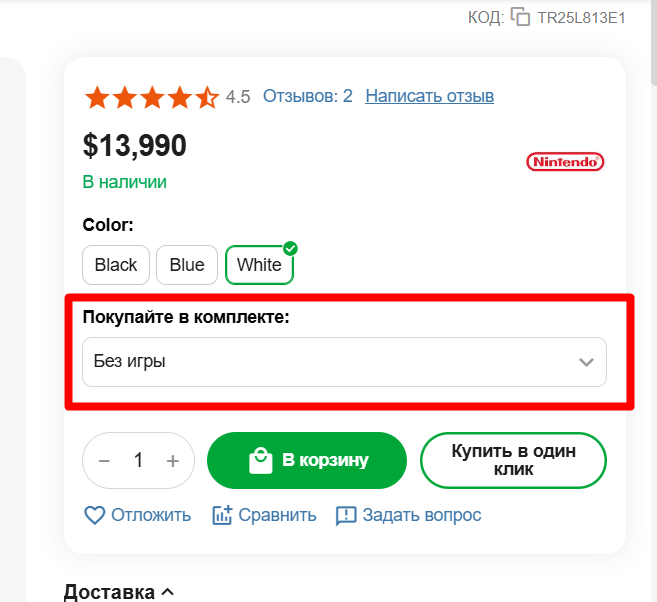The image size is (657, 602).
Task: Click the Nintendo brand logo
Action: [565, 162]
